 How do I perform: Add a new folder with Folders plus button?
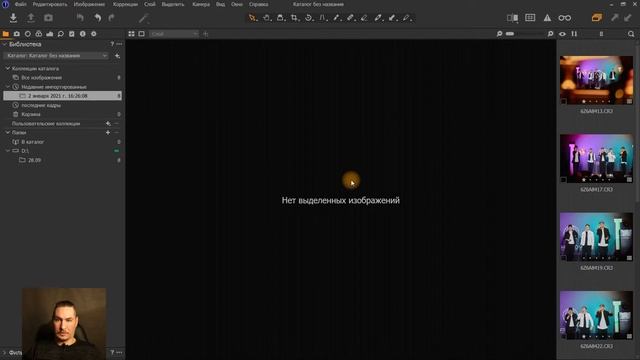108,133
